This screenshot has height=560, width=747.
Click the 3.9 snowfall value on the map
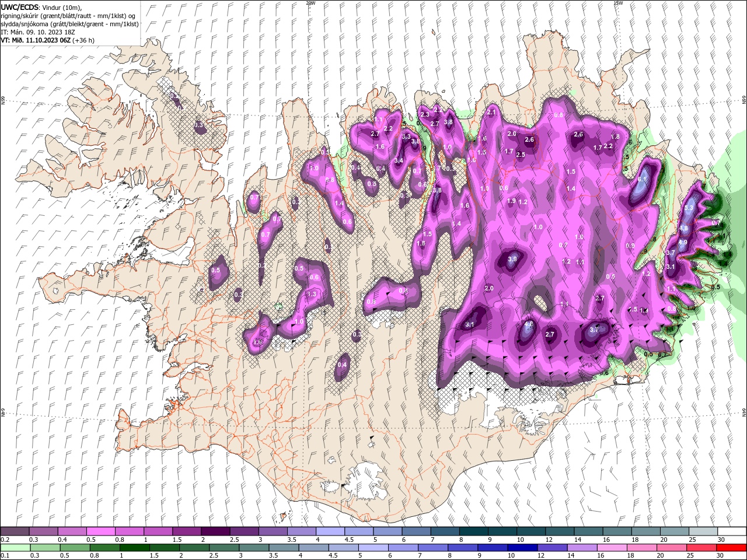pyautogui.click(x=512, y=259)
